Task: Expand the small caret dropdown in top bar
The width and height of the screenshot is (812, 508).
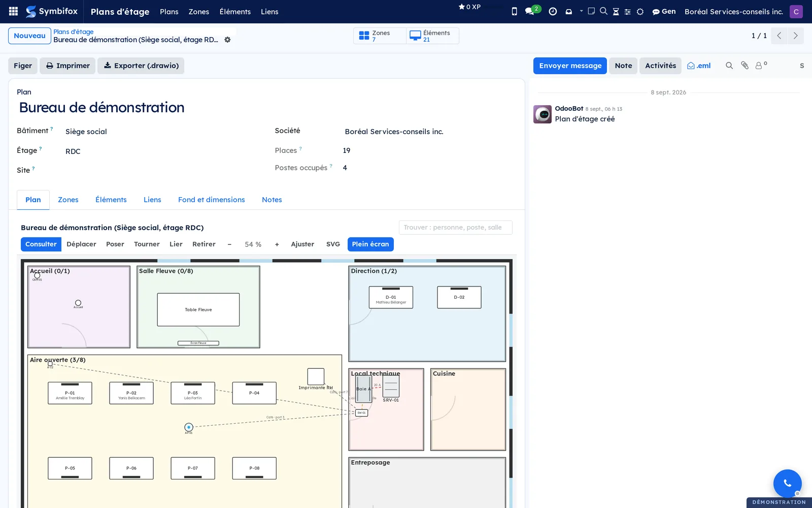Action: coord(582,11)
